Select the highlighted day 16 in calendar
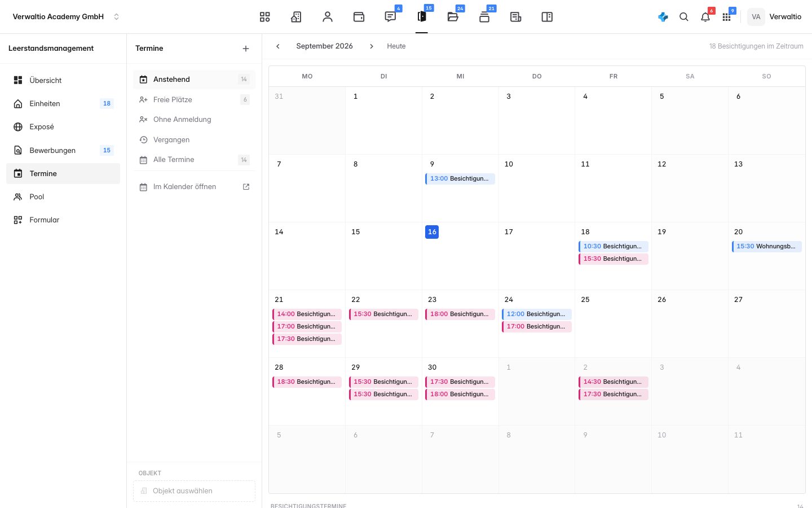The width and height of the screenshot is (812, 508). click(x=432, y=232)
